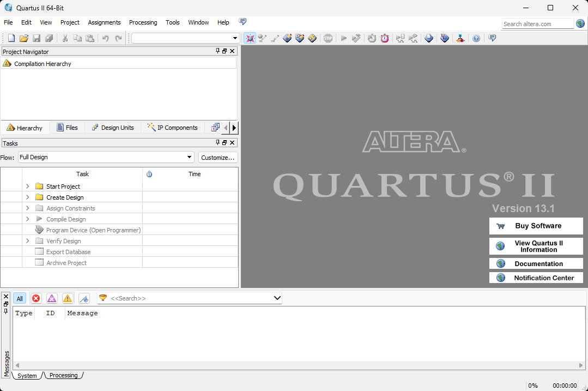Viewport: 588px width, 391px height.
Task: Open the Programmer toolbar icon
Action: click(445, 38)
